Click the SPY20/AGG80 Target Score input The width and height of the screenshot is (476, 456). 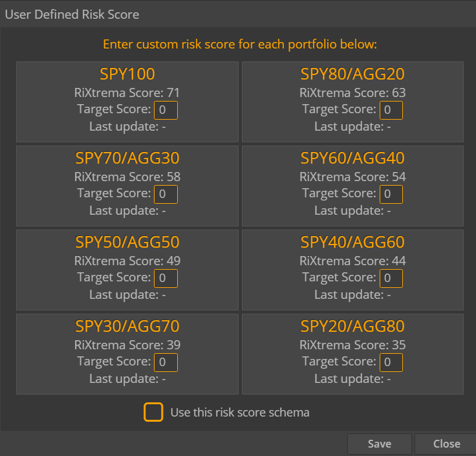pos(391,362)
